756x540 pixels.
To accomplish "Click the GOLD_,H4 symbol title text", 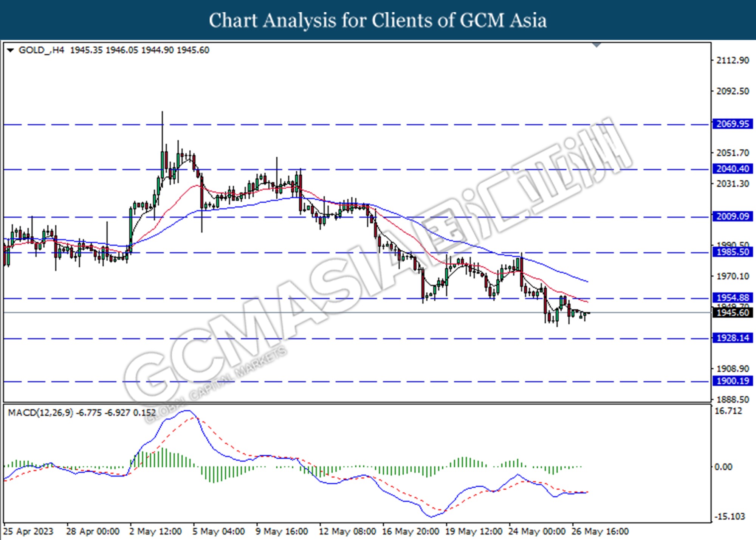I will coord(41,50).
